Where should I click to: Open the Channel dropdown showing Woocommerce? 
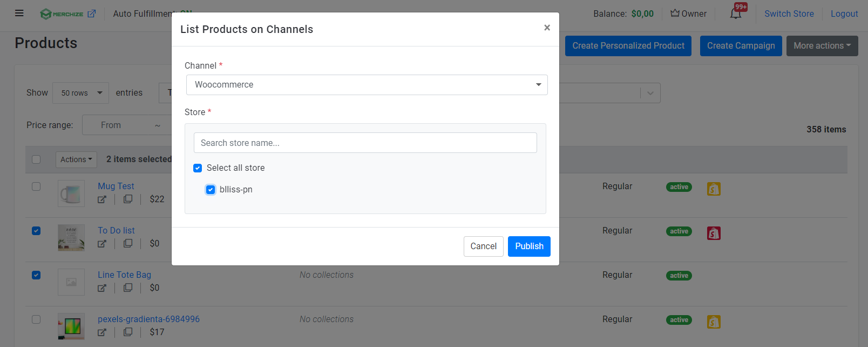(367, 85)
